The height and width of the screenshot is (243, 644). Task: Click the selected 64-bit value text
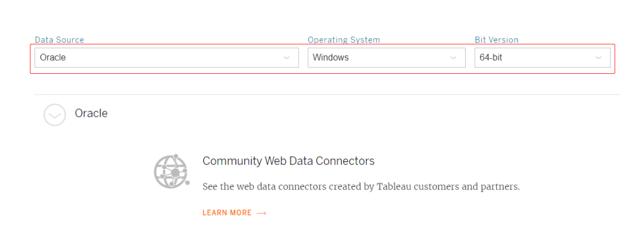(491, 58)
